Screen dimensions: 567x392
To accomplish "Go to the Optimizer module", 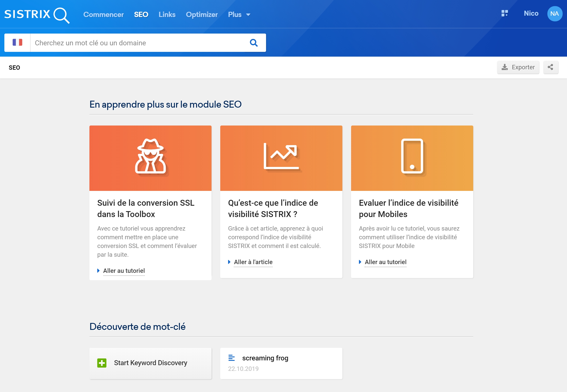I will pyautogui.click(x=202, y=15).
